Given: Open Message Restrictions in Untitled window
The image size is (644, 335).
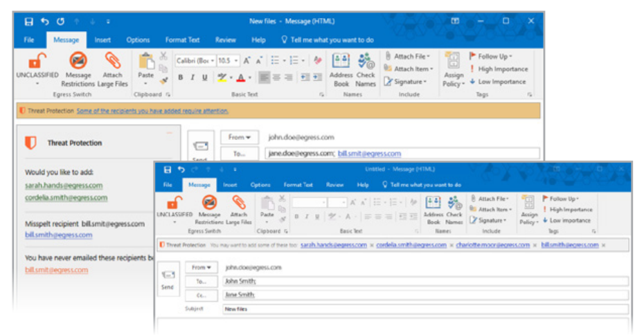Looking at the screenshot, I should tap(209, 210).
